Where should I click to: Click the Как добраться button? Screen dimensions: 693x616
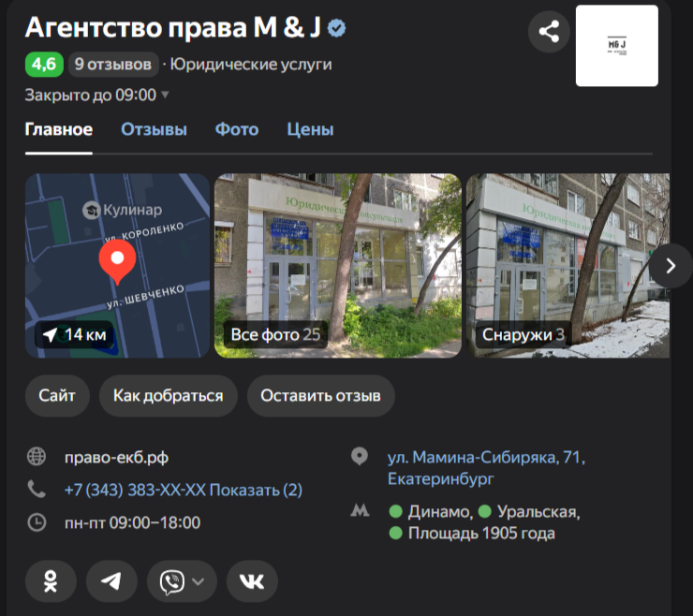[168, 396]
